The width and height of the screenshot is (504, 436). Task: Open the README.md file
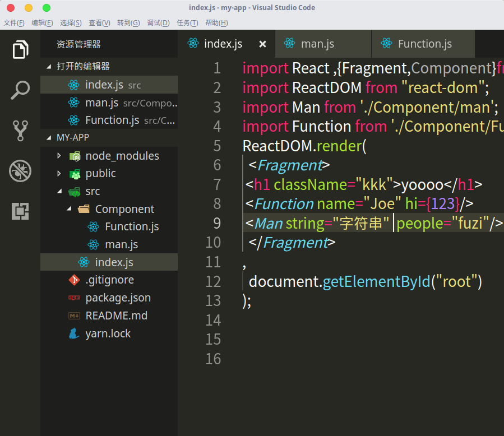point(109,316)
